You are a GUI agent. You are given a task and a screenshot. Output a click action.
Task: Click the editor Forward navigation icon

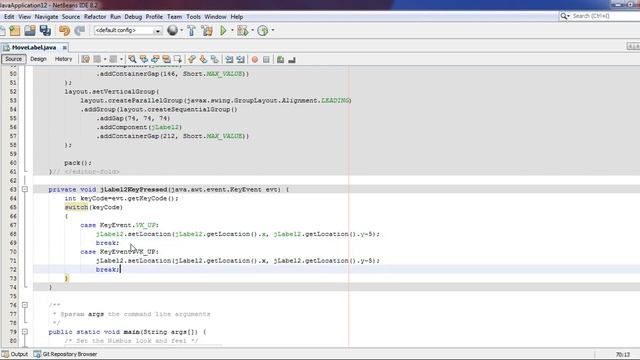coord(113,60)
